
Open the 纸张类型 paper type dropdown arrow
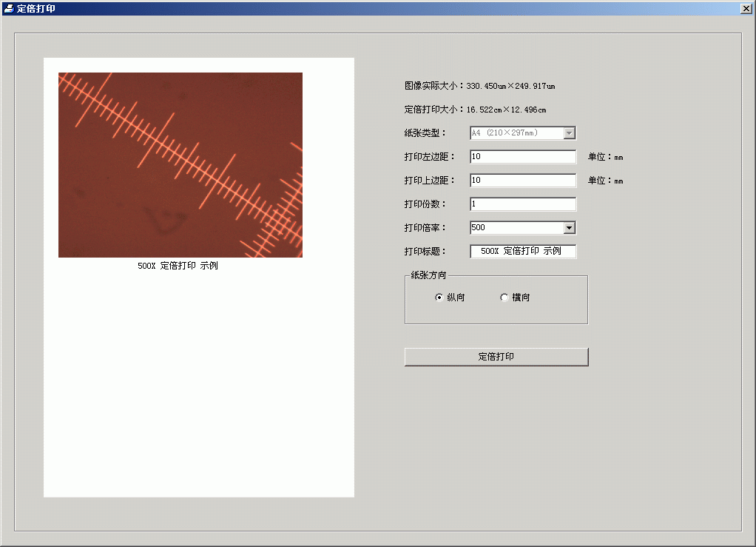tap(570, 132)
